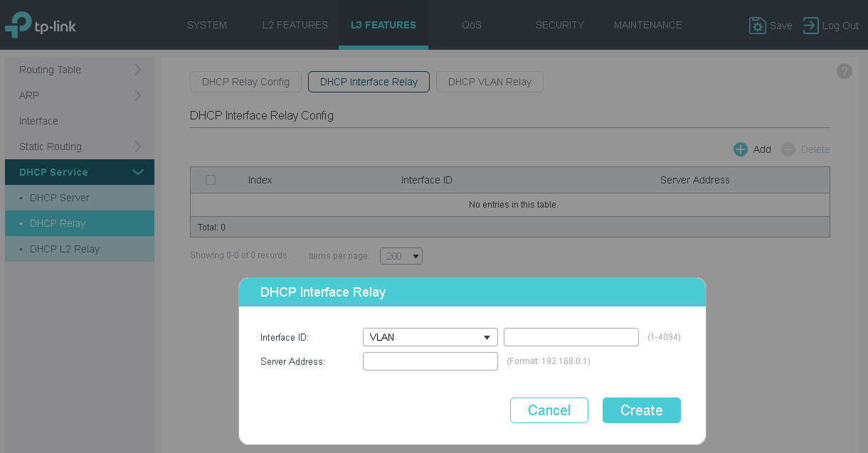The height and width of the screenshot is (453, 868).
Task: Open the SYSTEM top menu
Action: click(207, 25)
